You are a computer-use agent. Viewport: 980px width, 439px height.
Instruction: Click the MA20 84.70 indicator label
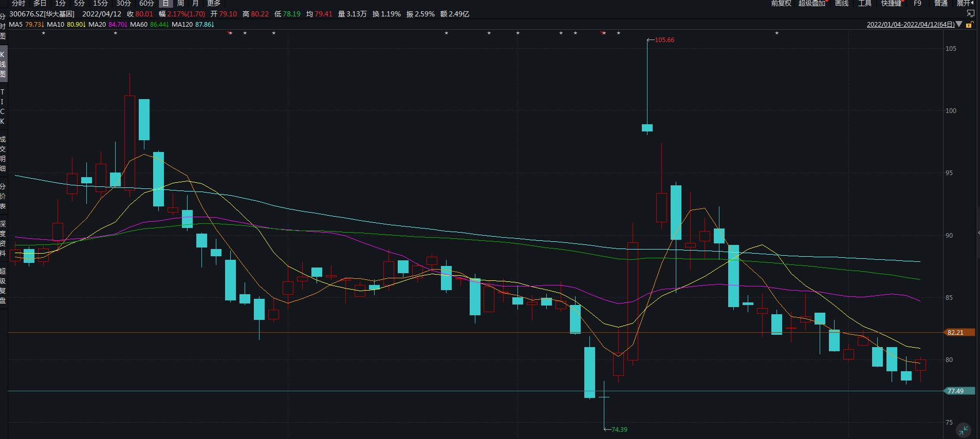pos(108,24)
